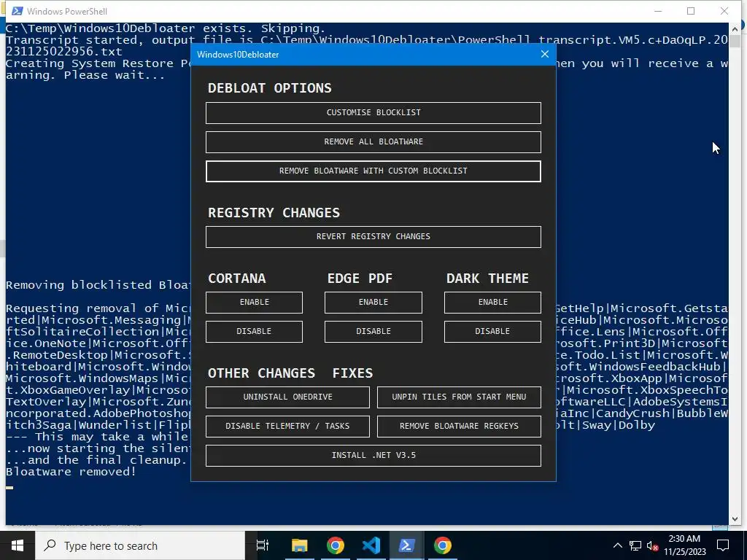Open the Windows Start menu
Screen dimensions: 747x560
click(x=18, y=545)
